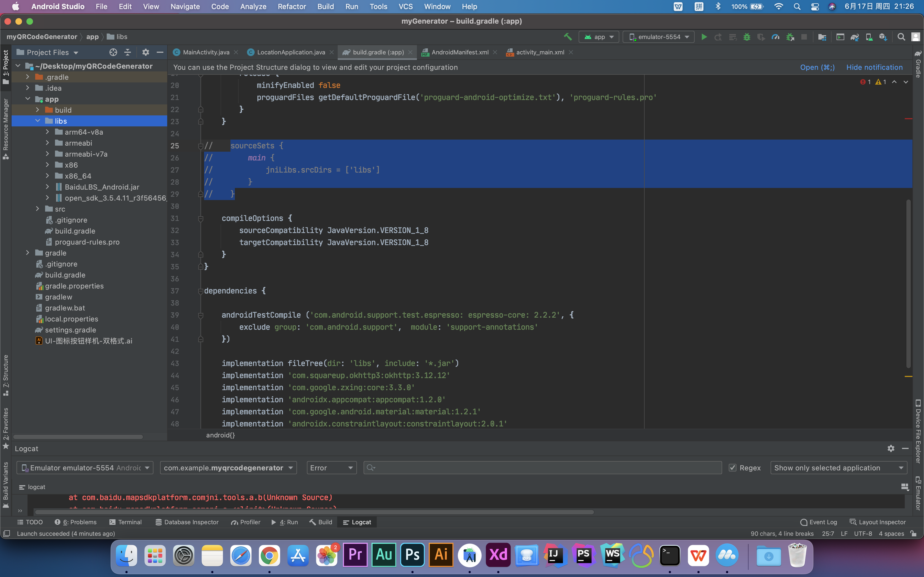The height and width of the screenshot is (577, 924).
Task: Open the Debug app tool
Action: [x=747, y=37]
